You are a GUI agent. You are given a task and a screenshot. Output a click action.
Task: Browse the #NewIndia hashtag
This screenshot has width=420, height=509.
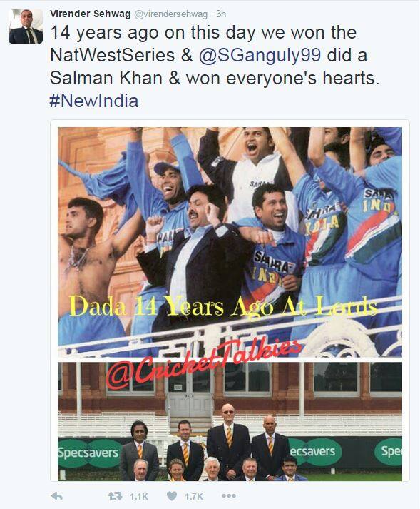click(x=94, y=101)
